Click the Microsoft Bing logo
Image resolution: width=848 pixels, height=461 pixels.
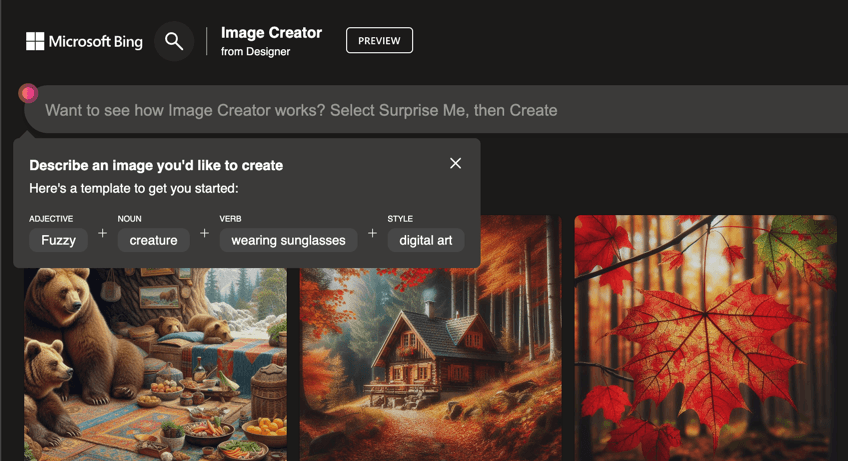click(x=84, y=41)
